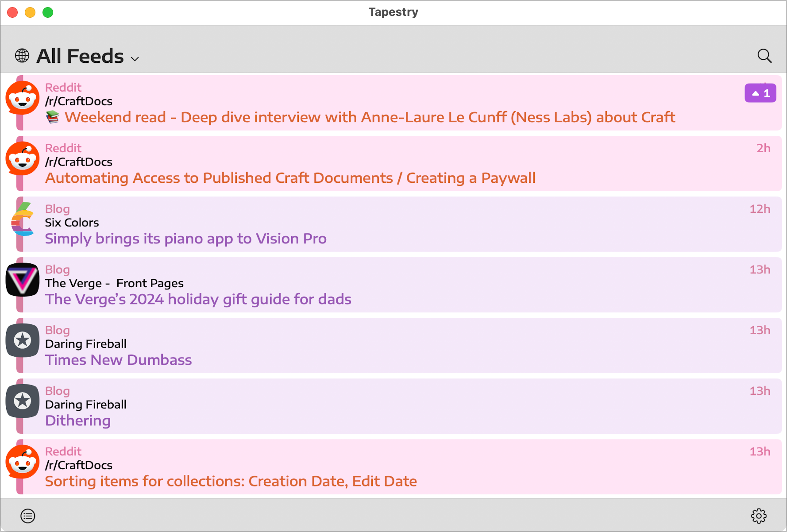The width and height of the screenshot is (787, 532).
Task: Click the purple upvote badge showing 1
Action: [760, 93]
